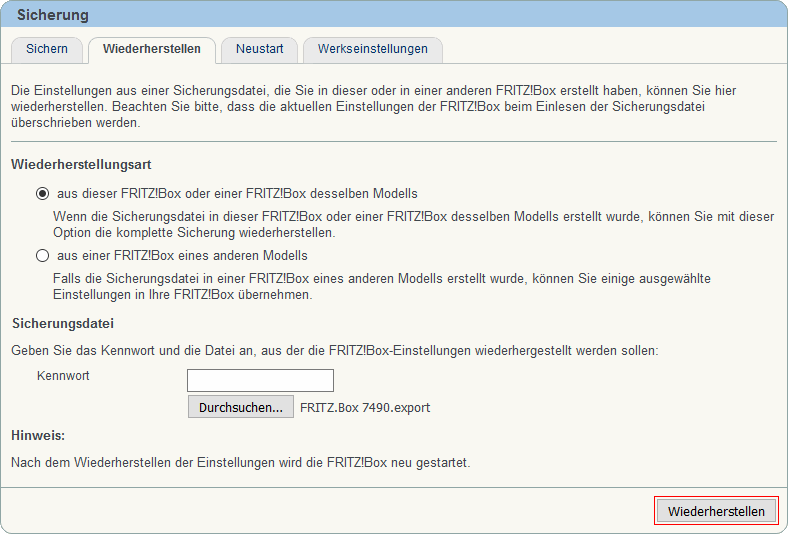
Task: Click the Wiederherstellungsart heading
Action: [x=81, y=165]
